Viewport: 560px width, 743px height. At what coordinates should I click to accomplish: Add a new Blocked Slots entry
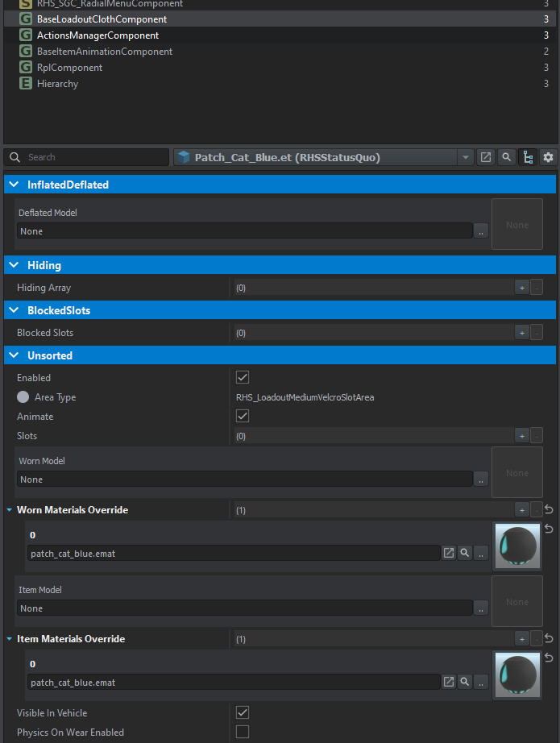click(x=521, y=333)
